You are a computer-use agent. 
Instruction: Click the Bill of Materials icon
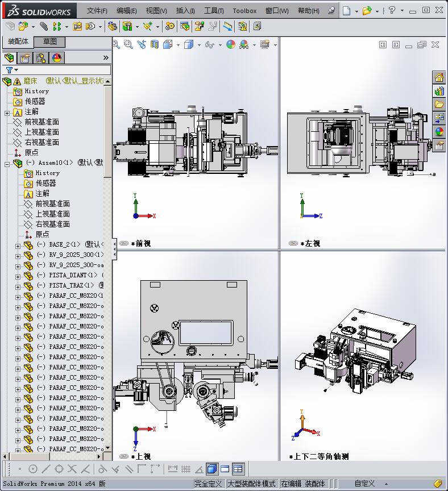pos(185,26)
